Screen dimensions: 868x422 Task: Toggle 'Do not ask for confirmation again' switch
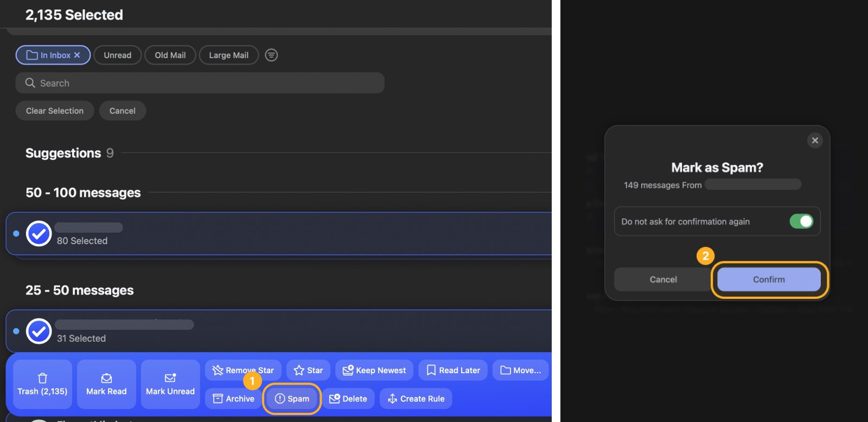click(x=801, y=221)
